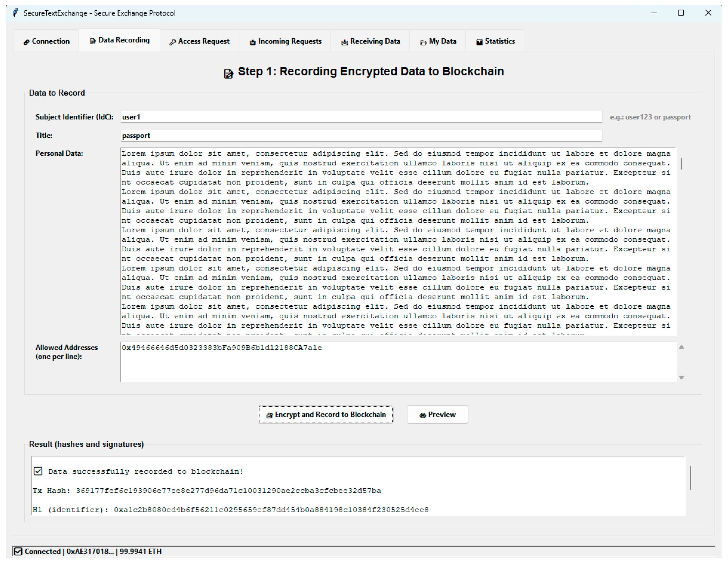Click the Title field containing passport
Image resolution: width=728 pixels, height=565 pixels.
361,135
